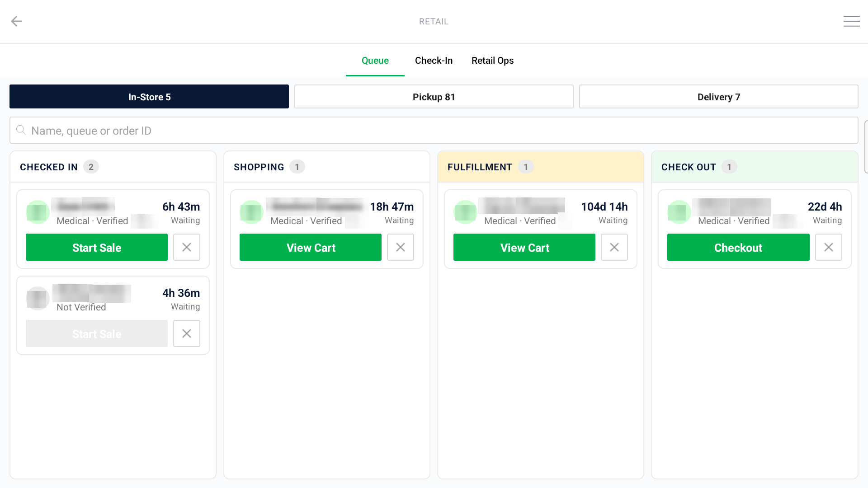
Task: Click avatar of the Not Verified customer
Action: [38, 298]
